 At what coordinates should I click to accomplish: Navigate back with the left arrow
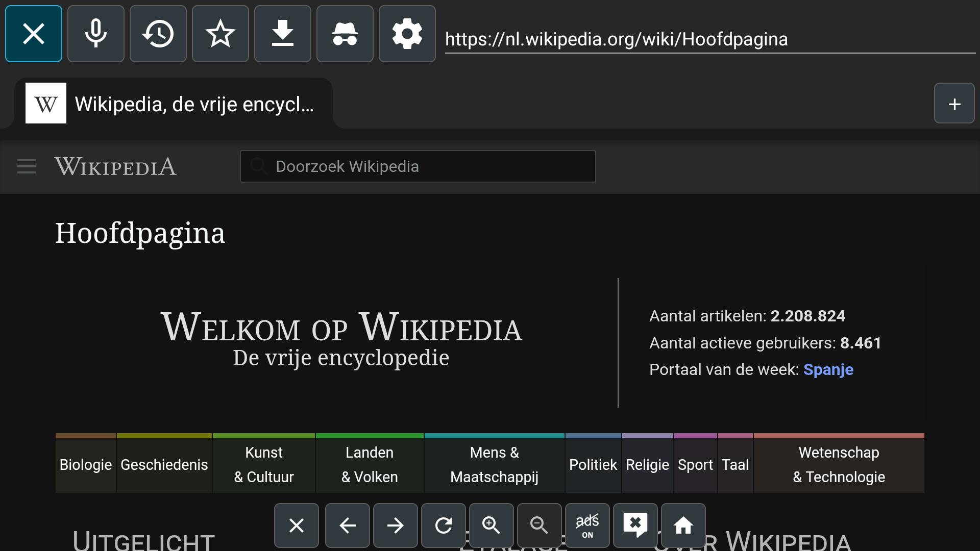pyautogui.click(x=348, y=525)
